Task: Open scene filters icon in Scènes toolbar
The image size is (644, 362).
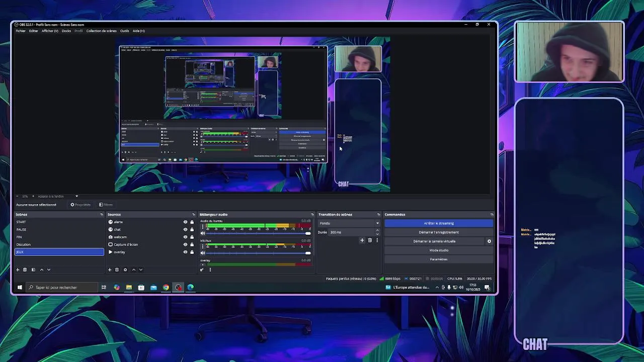Action: 33,270
